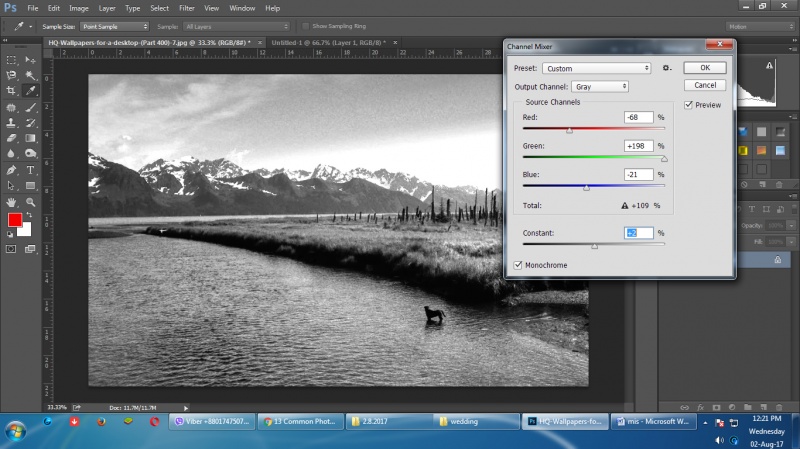Open the Preset dropdown in Channel Mixer

click(x=596, y=68)
